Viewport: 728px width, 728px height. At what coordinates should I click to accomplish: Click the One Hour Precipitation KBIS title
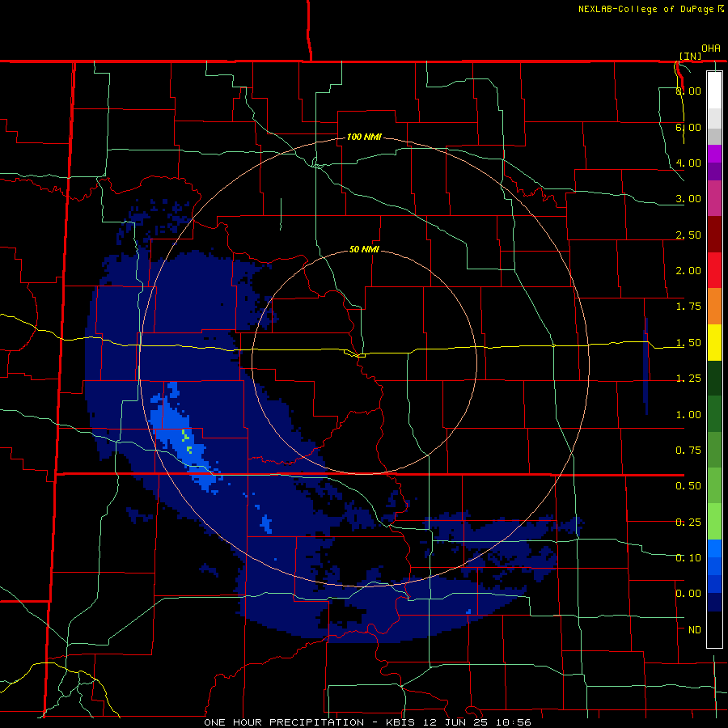[367, 722]
